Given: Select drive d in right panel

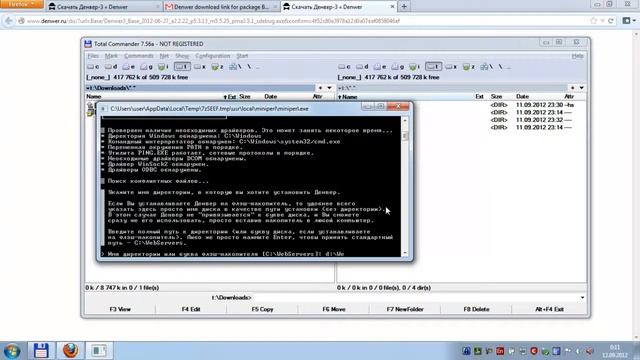Looking at the screenshot, I should [x=362, y=67].
